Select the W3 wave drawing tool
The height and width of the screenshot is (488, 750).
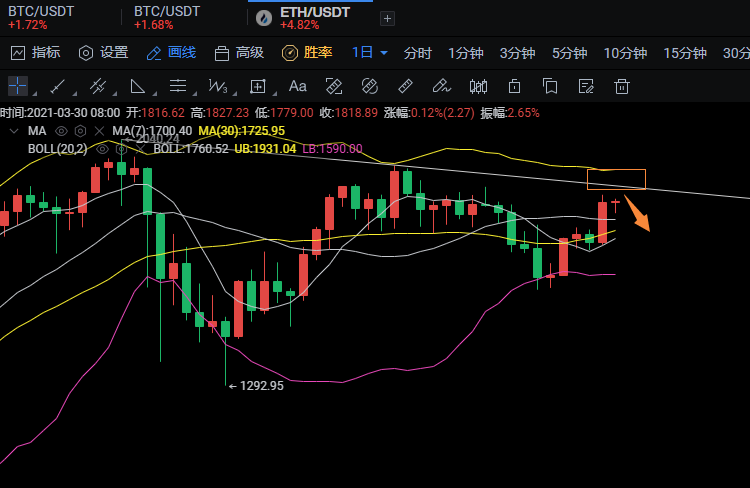tap(218, 87)
